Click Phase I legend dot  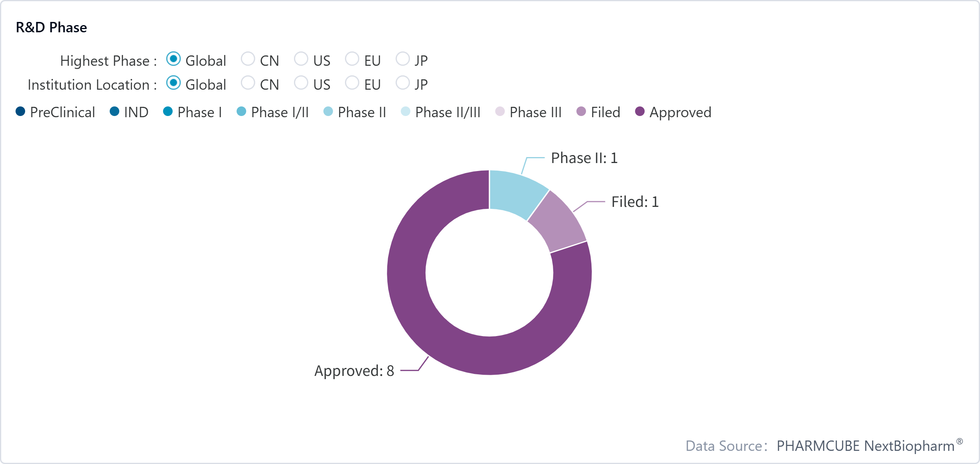pos(168,112)
